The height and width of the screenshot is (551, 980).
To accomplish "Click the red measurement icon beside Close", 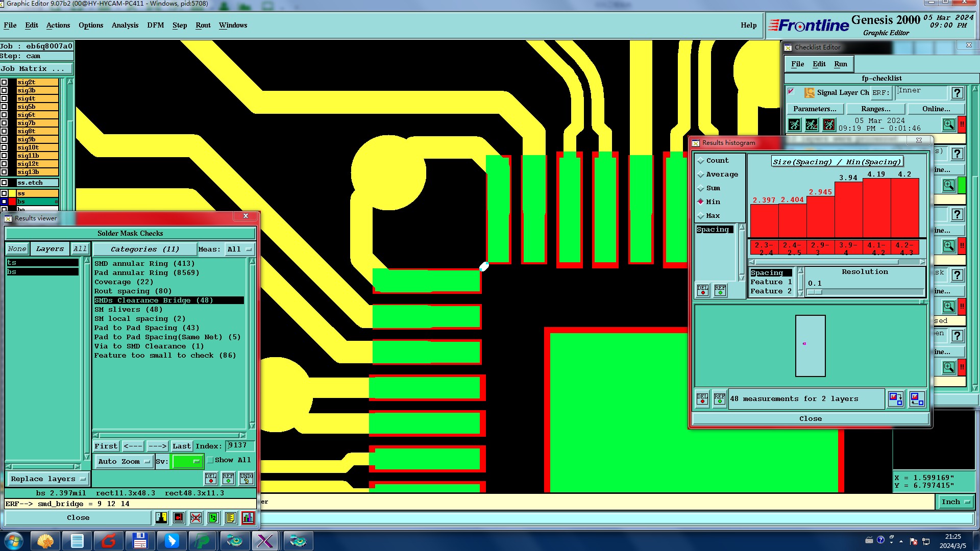I will tap(179, 518).
